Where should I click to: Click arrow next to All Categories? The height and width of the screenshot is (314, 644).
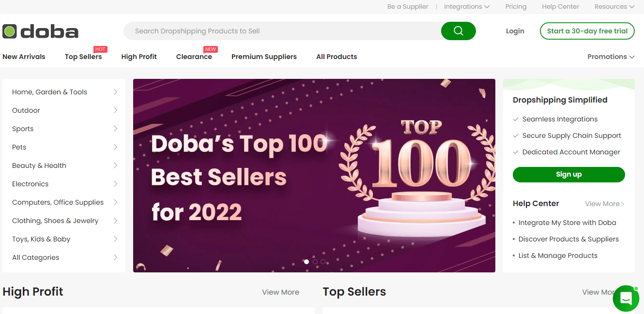point(115,257)
